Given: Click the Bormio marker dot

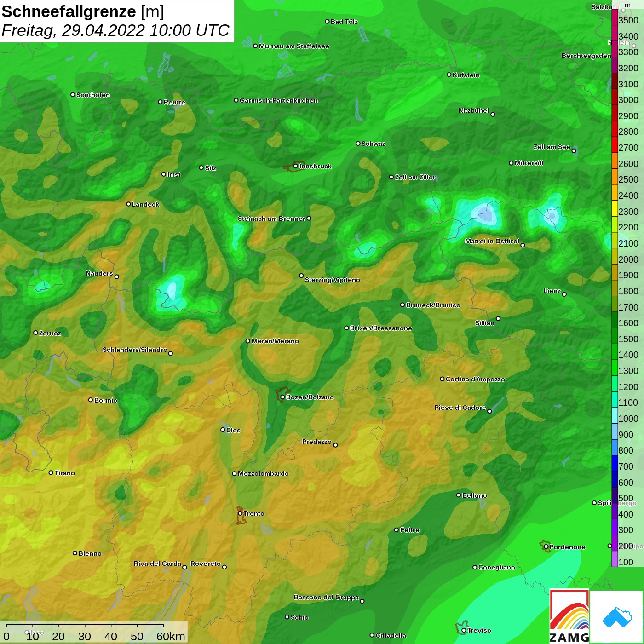Looking at the screenshot, I should [91, 400].
